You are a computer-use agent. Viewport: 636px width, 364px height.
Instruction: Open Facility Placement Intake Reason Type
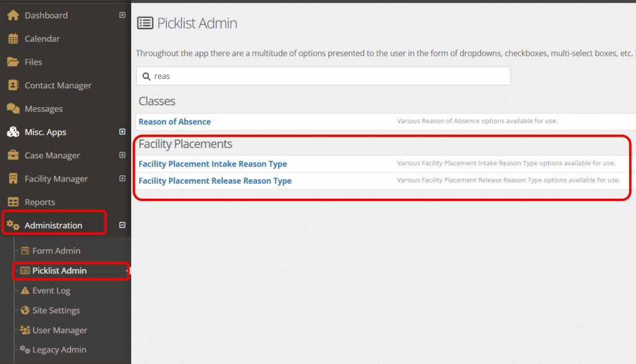coord(212,164)
